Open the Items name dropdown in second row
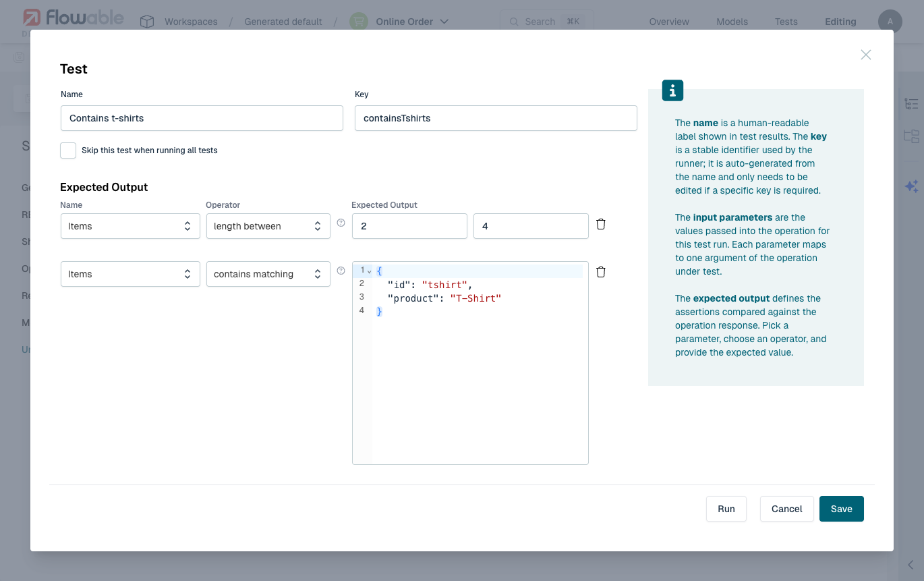The image size is (924, 581). tap(130, 274)
